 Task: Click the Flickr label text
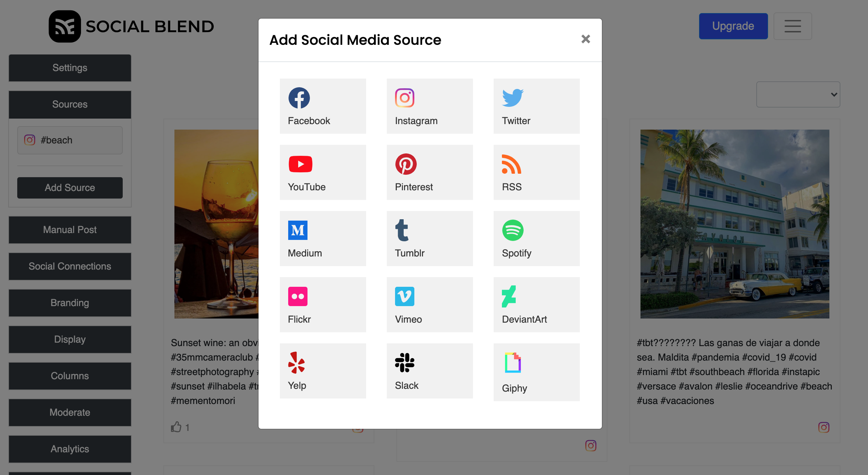pyautogui.click(x=299, y=319)
